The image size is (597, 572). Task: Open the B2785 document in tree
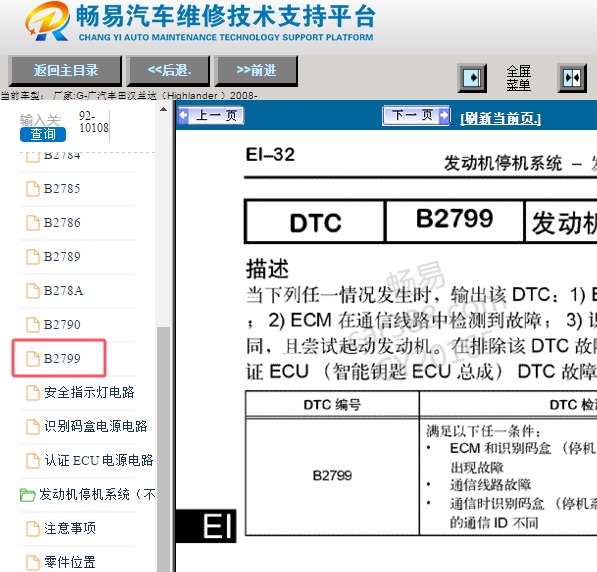[62, 189]
